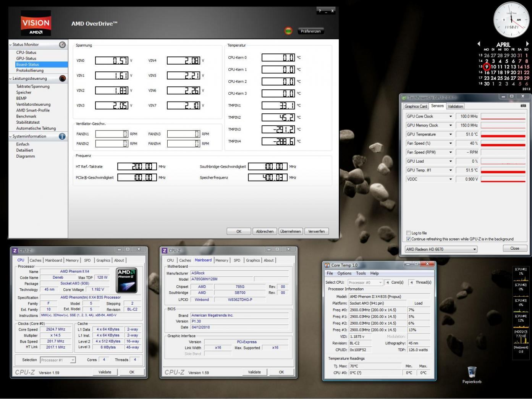Click the Systeminformation info icon
The image size is (532, 399).
tap(62, 136)
